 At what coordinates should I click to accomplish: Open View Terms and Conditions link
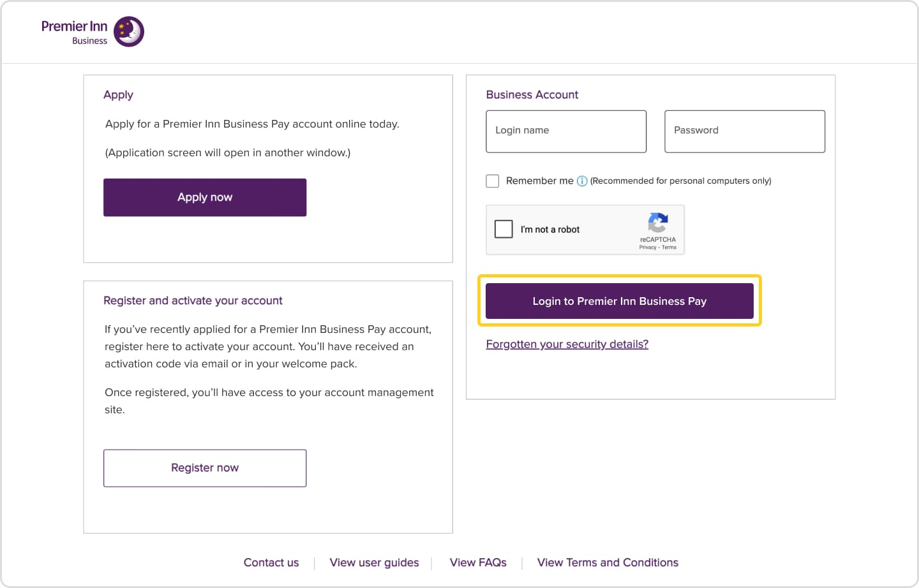pyautogui.click(x=608, y=562)
